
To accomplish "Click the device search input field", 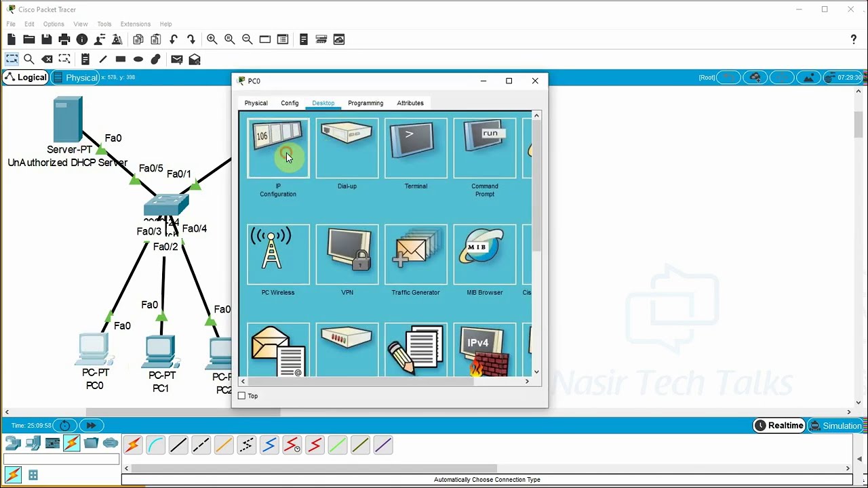I will point(61,459).
